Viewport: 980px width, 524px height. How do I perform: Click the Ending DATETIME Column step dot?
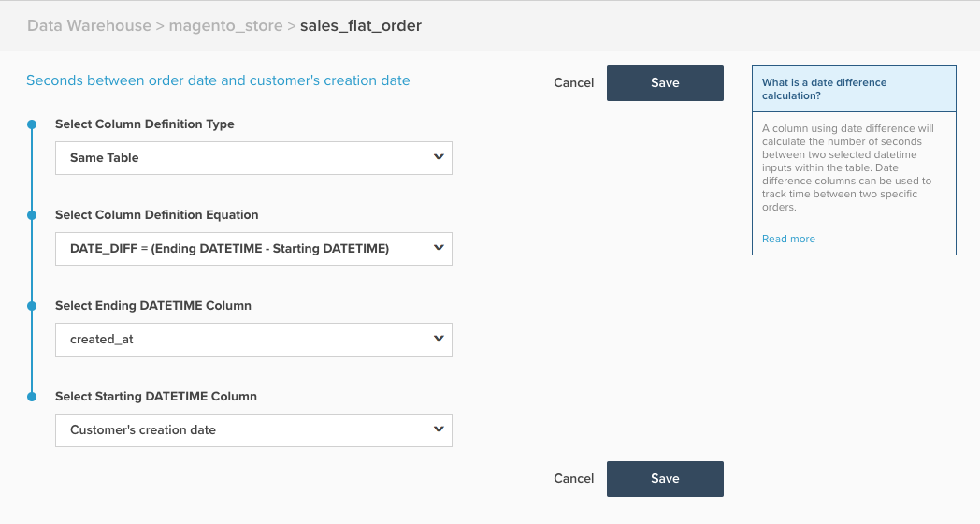tap(32, 305)
